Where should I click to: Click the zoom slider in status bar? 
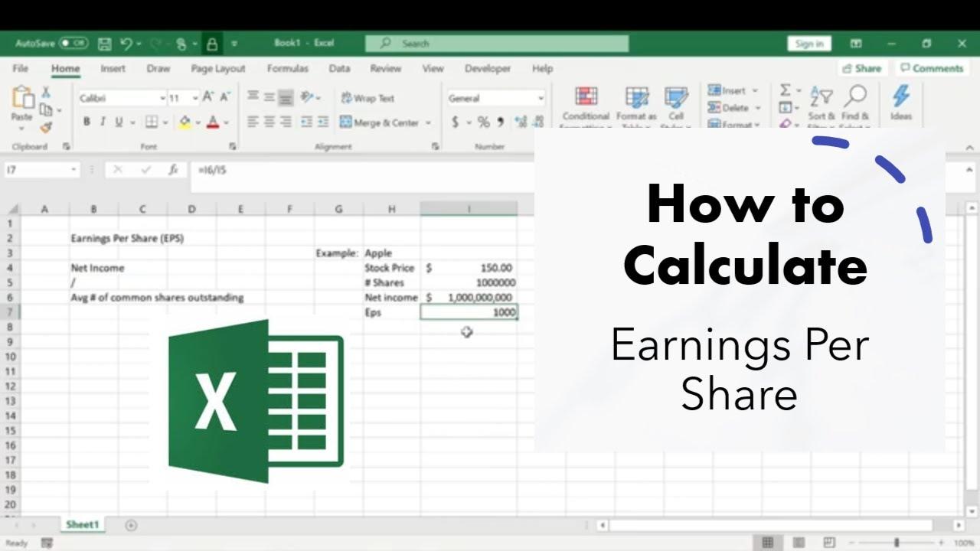pos(897,543)
